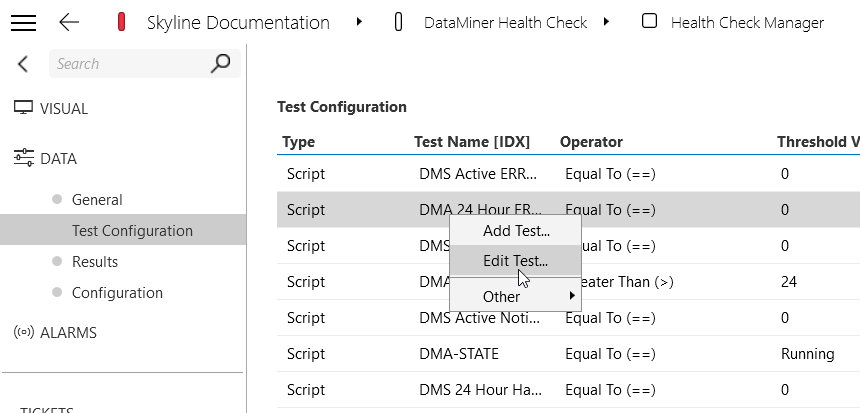Sort by the Type column header

298,142
